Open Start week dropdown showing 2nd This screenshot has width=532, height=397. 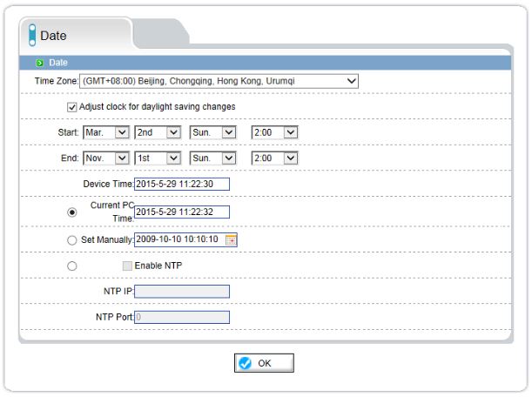click(x=158, y=132)
